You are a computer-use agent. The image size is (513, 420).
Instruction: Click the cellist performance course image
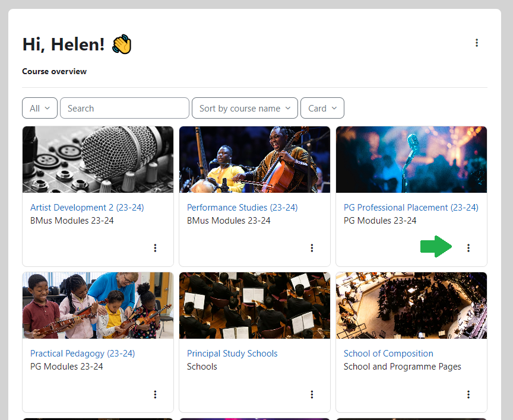click(x=255, y=159)
